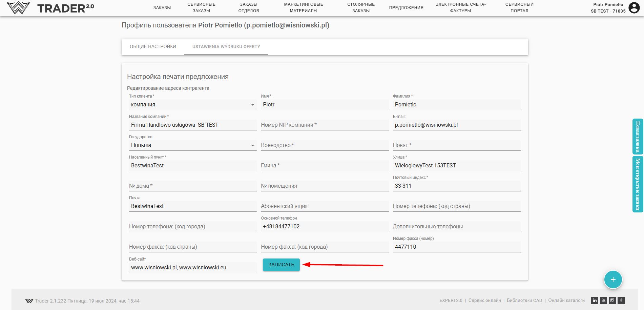Open the Предложения menu item
The image size is (644, 310).
[x=406, y=8]
